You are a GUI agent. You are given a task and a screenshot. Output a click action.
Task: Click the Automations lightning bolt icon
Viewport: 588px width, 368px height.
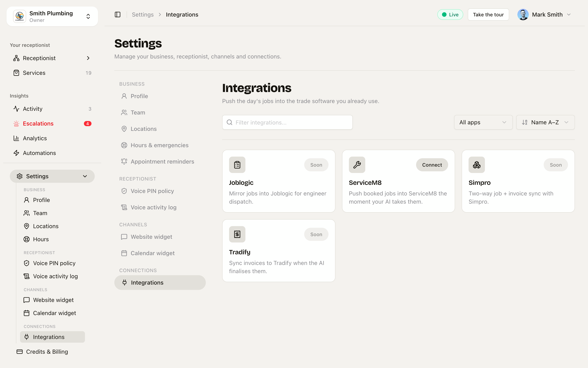coord(16,153)
